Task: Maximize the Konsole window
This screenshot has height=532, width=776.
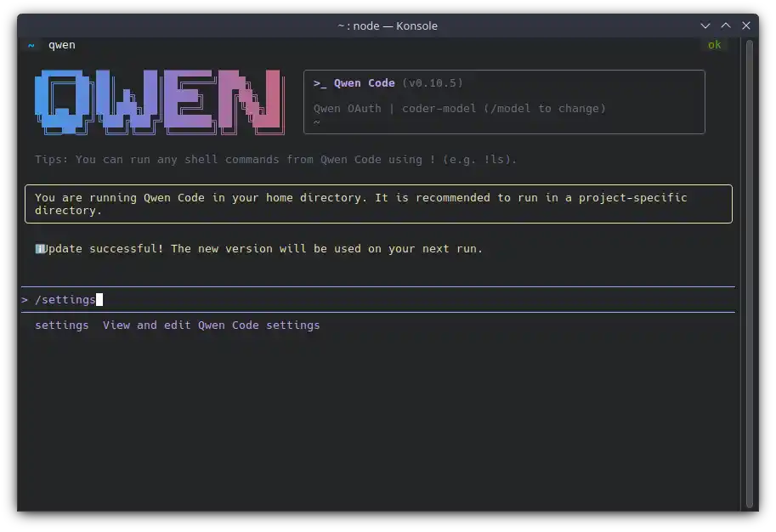Action: [726, 25]
